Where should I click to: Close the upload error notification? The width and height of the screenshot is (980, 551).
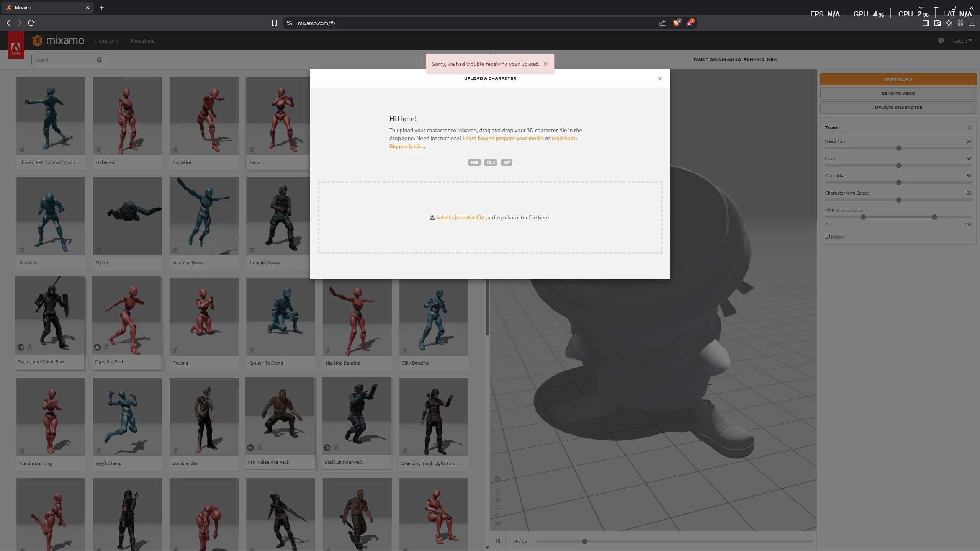545,64
